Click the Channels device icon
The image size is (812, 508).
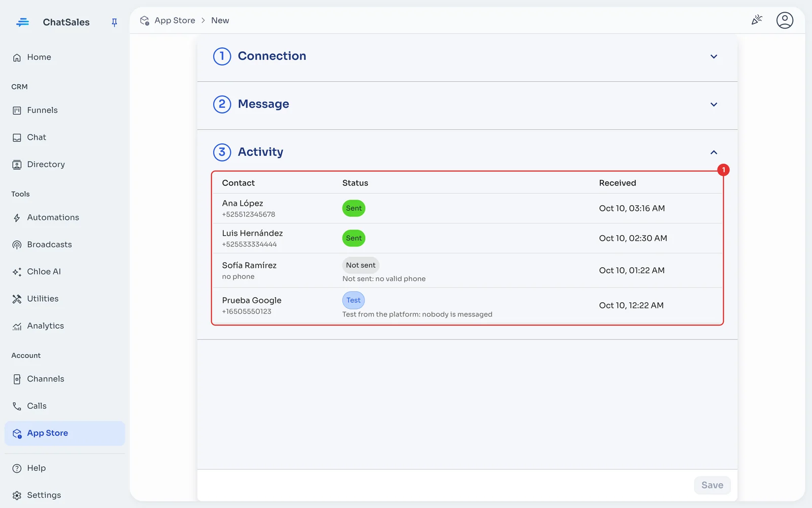point(17,379)
